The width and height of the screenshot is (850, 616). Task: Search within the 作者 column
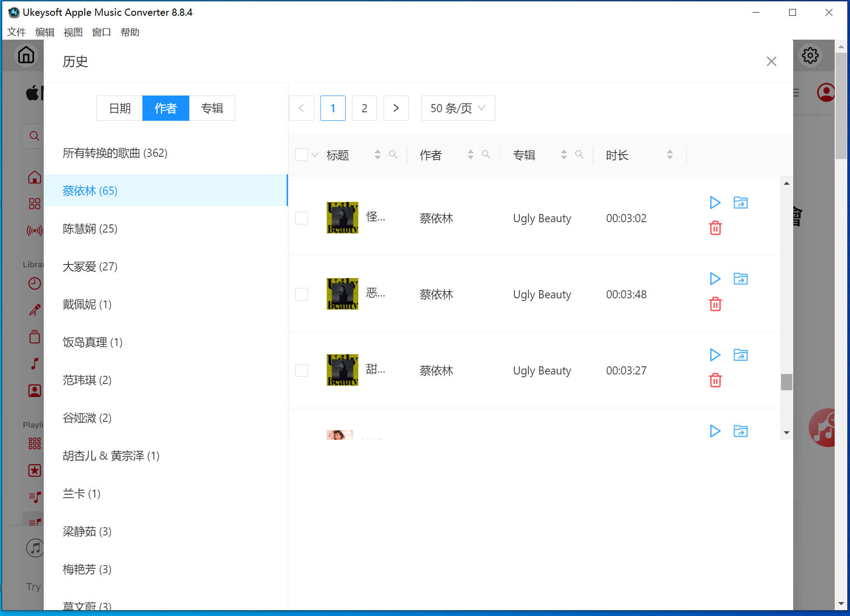(486, 155)
